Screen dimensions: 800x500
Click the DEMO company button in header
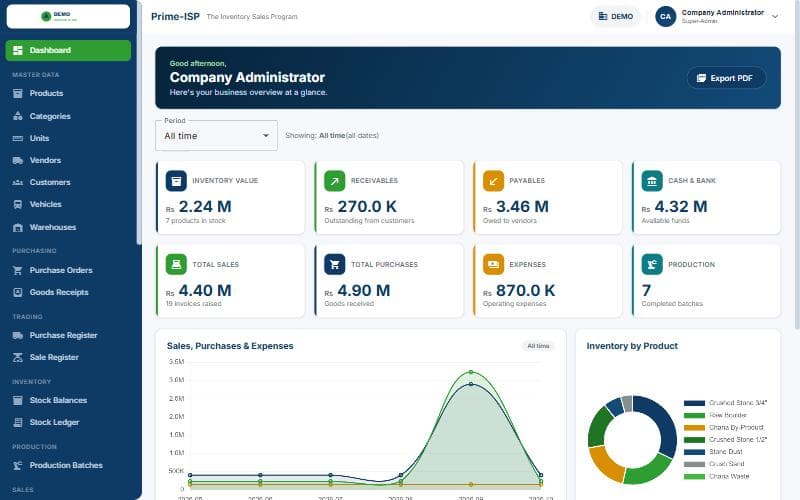[x=615, y=16]
